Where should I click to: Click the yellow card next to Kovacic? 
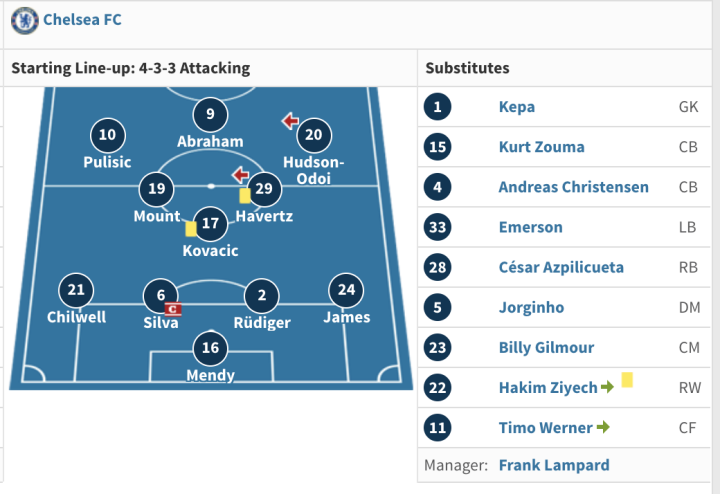coord(190,228)
